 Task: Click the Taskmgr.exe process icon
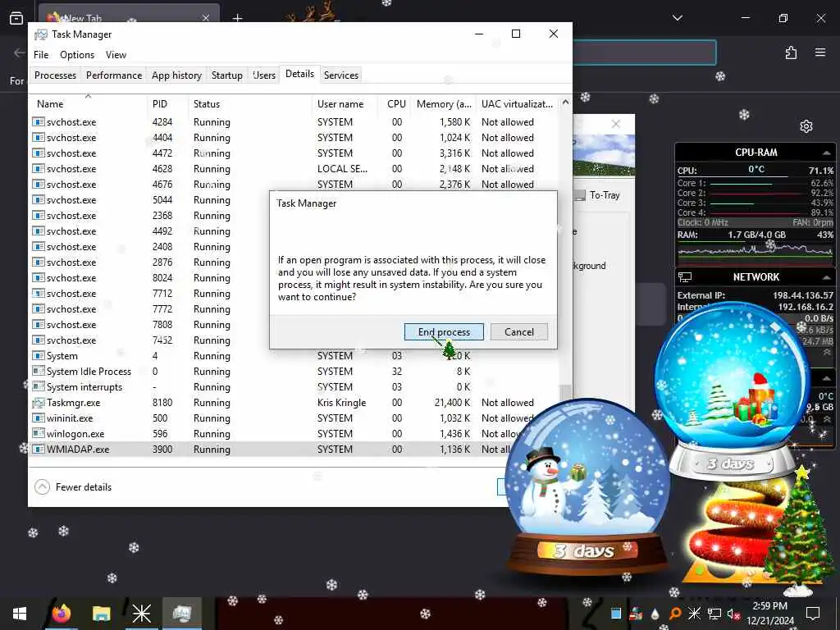coord(38,403)
